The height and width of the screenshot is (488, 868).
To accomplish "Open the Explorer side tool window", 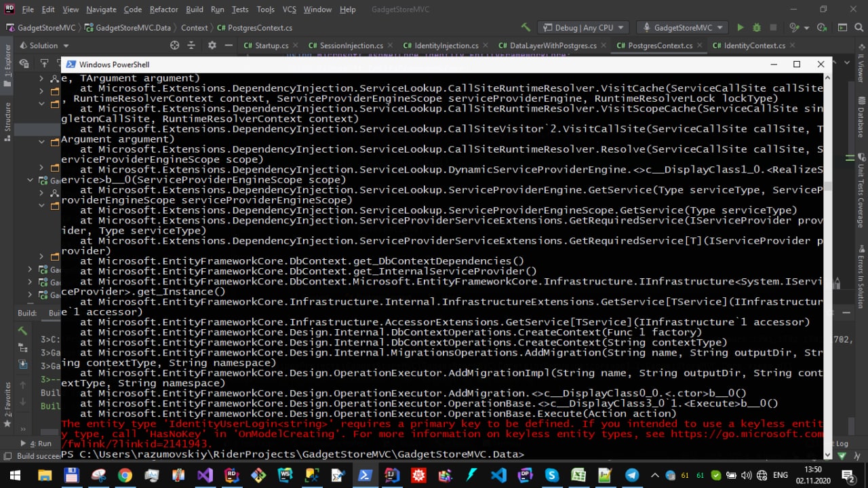I will click(x=7, y=65).
